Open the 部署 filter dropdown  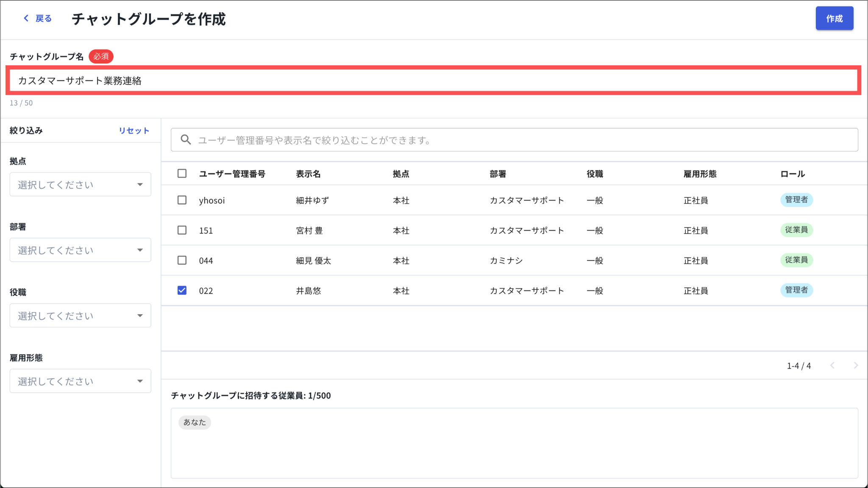pyautogui.click(x=80, y=250)
